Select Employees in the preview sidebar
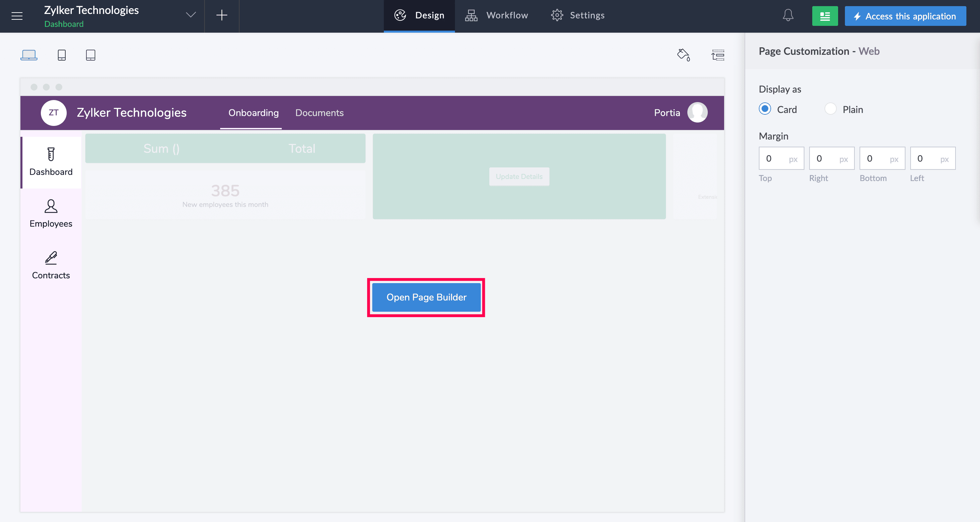 51,214
